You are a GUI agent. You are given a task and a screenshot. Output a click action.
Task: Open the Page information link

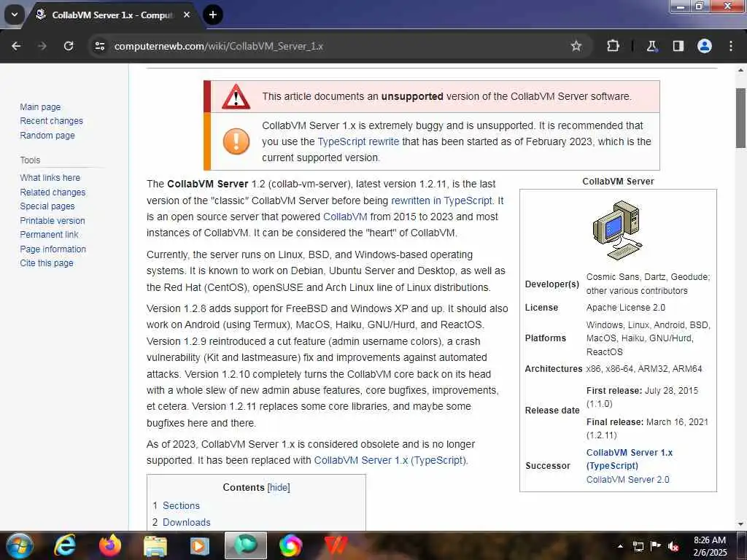click(53, 249)
